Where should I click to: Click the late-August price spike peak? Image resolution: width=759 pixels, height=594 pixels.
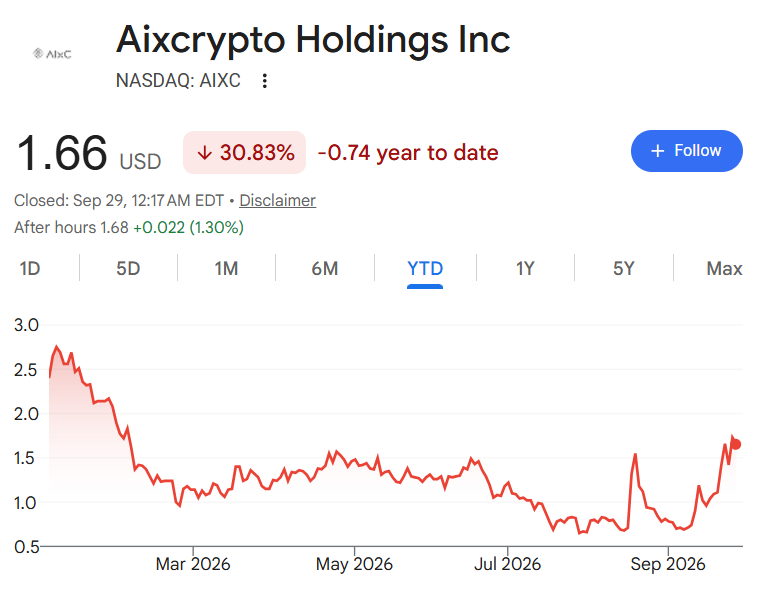(x=635, y=455)
